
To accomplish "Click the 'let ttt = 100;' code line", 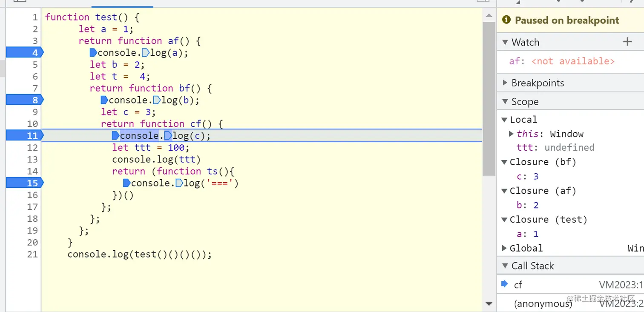I will click(x=151, y=148).
